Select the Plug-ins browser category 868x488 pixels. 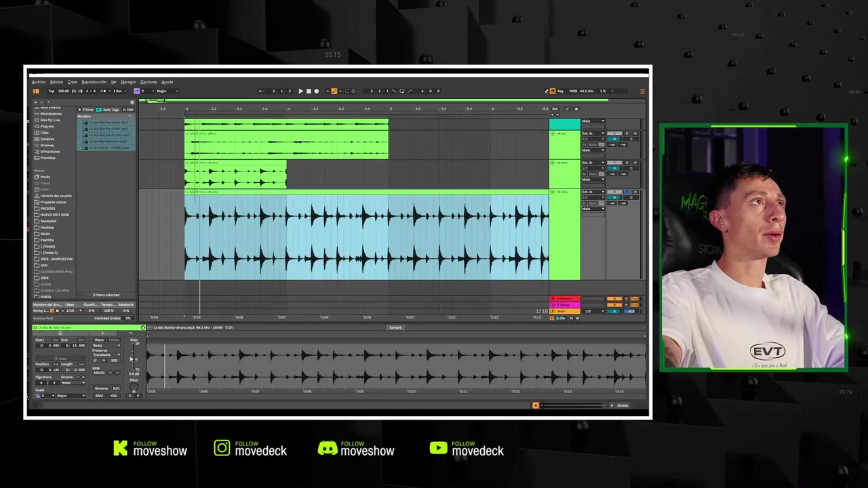click(47, 126)
